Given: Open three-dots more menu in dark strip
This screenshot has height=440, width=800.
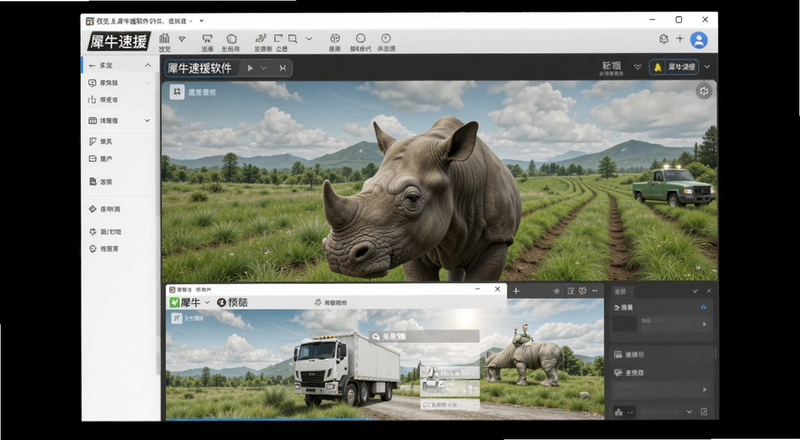Looking at the screenshot, I should click(595, 291).
